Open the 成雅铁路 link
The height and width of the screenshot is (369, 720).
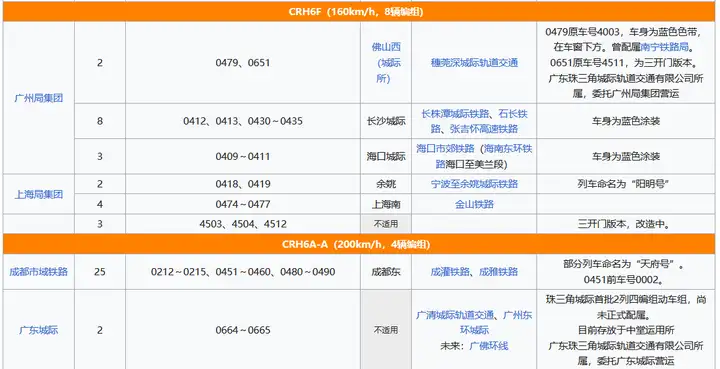click(x=499, y=272)
